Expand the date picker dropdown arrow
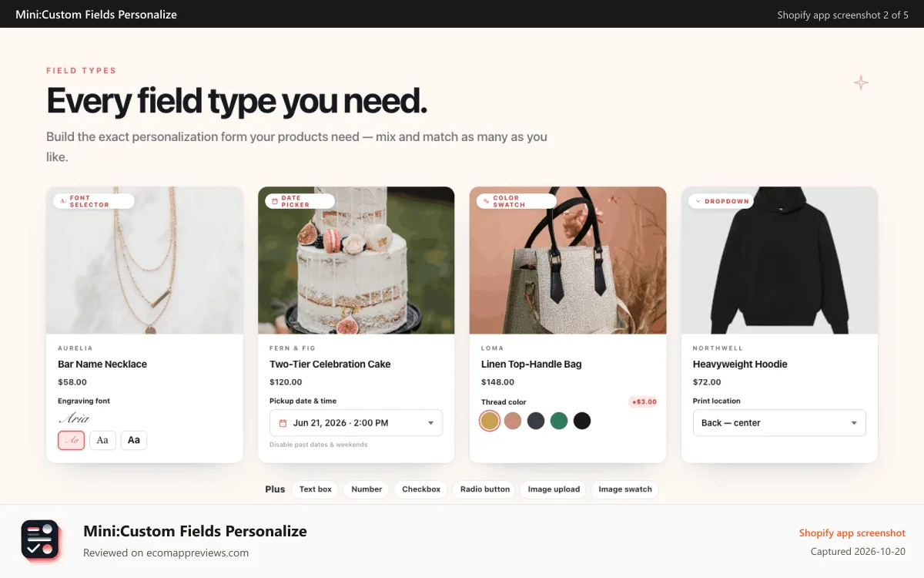Screen dimensions: 924x578 (x=430, y=423)
